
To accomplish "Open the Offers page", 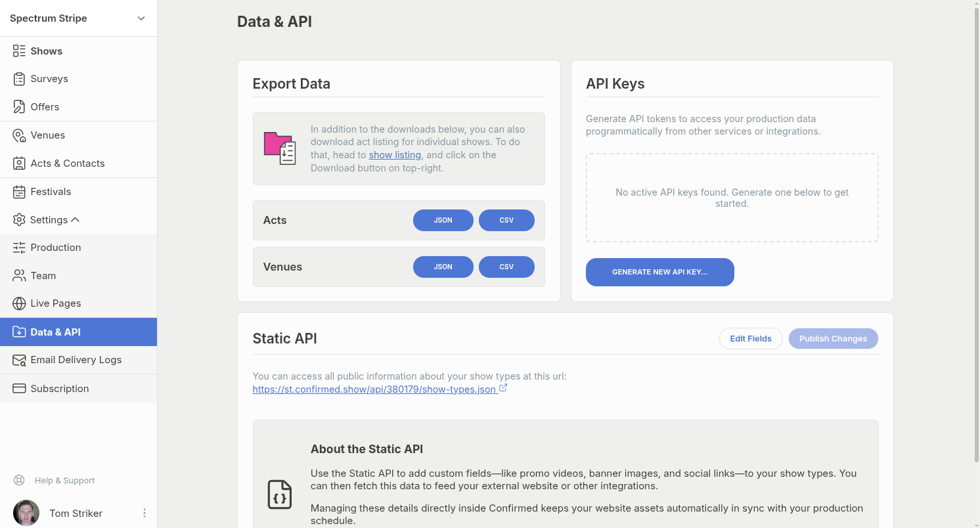I will tap(79, 107).
